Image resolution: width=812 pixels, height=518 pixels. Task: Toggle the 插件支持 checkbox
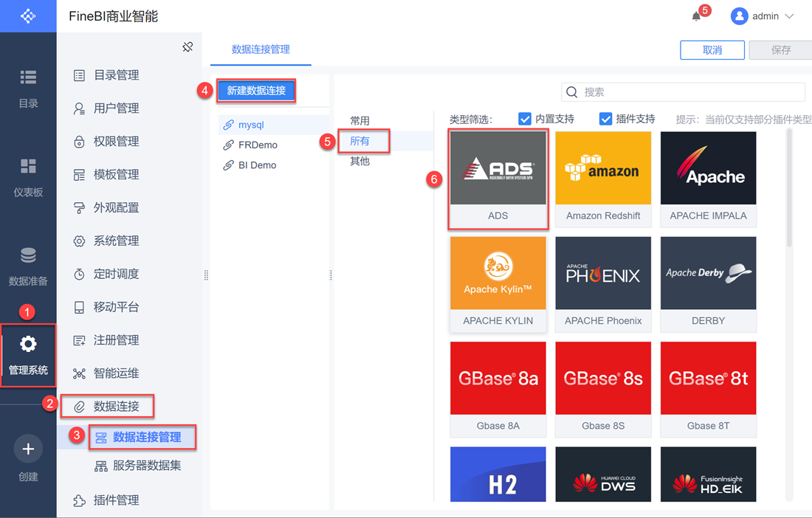[x=605, y=119]
